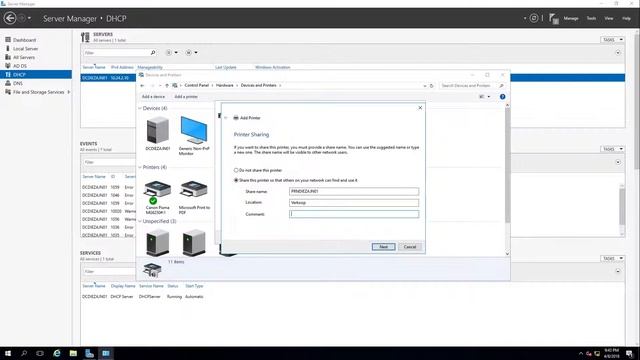Open Local Server in the sidebar
Screen dimensions: 640x360
(x=25, y=49)
